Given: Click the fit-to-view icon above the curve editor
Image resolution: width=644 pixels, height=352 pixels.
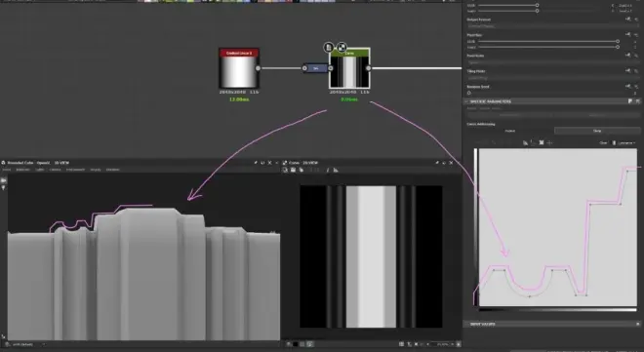Looking at the screenshot, I should [x=542, y=142].
